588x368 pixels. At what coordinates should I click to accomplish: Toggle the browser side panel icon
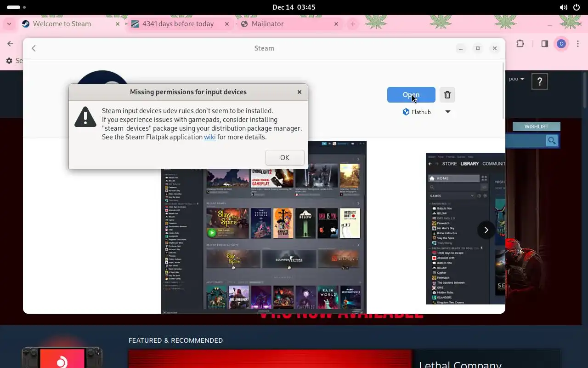tap(544, 44)
